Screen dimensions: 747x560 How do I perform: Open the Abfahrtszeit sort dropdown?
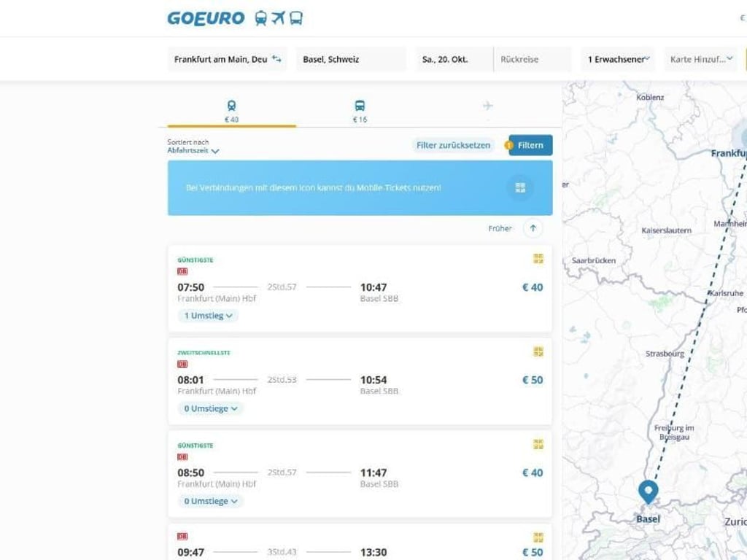(193, 150)
